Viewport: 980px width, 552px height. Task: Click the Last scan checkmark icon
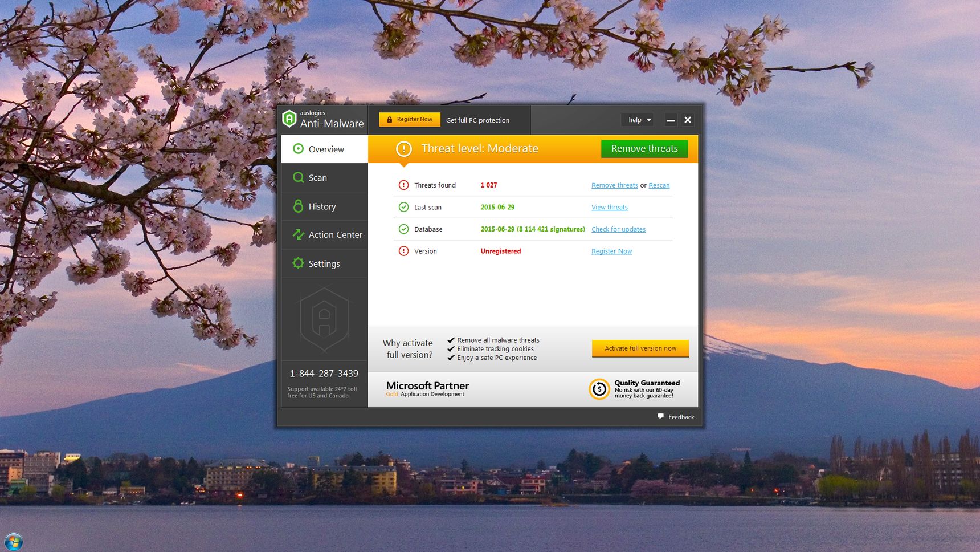(x=403, y=207)
